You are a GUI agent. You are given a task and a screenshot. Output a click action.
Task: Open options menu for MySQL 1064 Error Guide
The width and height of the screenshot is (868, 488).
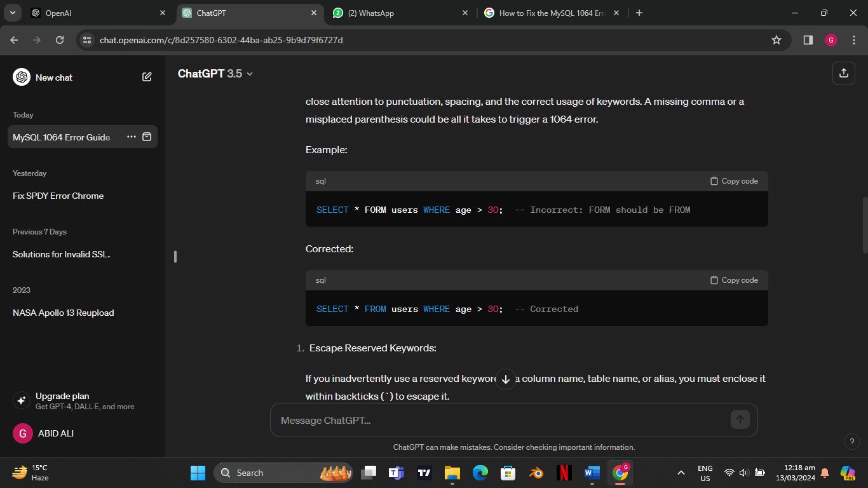click(131, 137)
